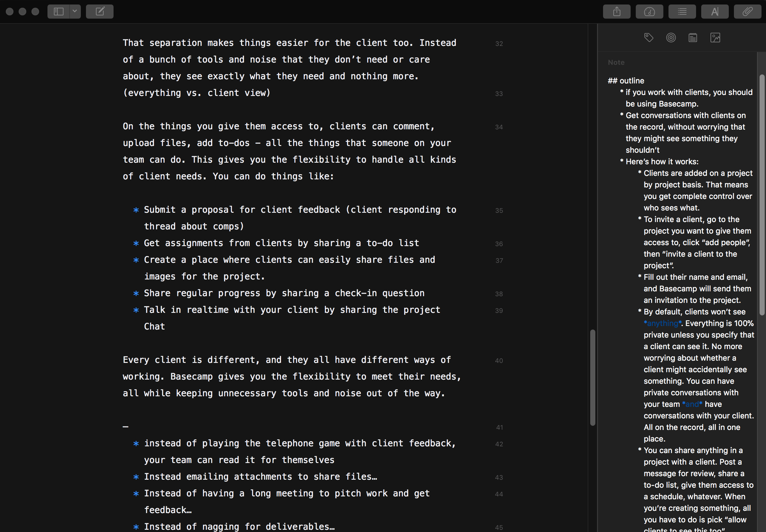Open the markup reference A icon
The width and height of the screenshot is (766, 532).
715,12
